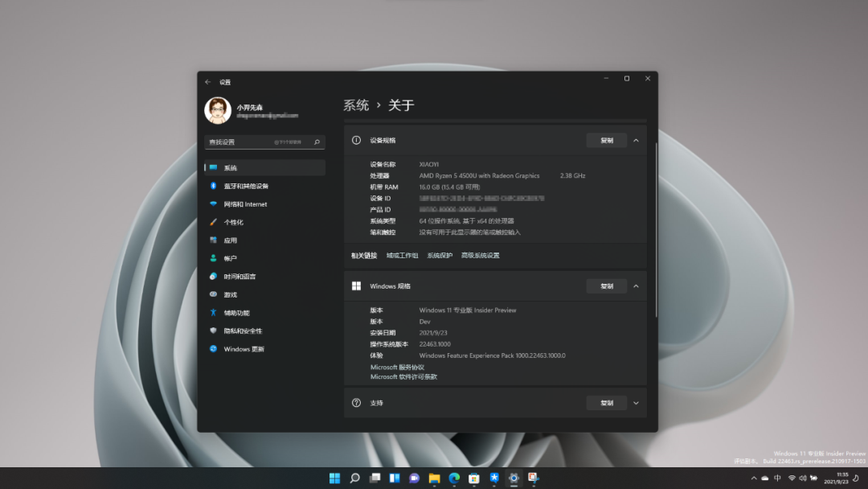
Task: Collapse the Windows 规格 section
Action: tap(636, 286)
